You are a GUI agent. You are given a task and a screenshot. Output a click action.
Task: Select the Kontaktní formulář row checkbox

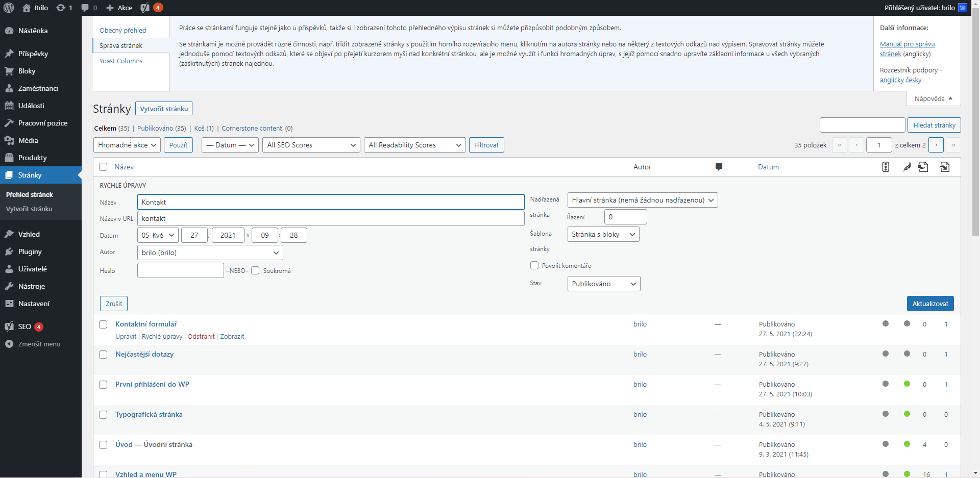click(x=103, y=324)
